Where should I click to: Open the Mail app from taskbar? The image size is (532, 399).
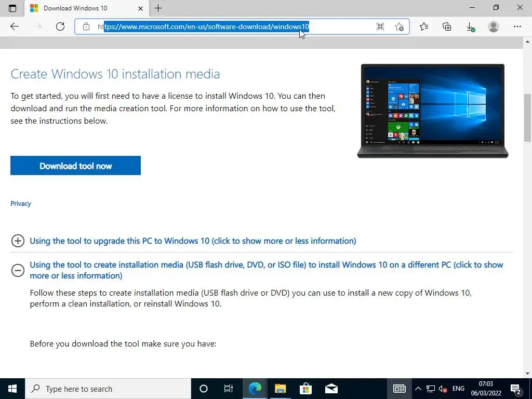point(331,389)
